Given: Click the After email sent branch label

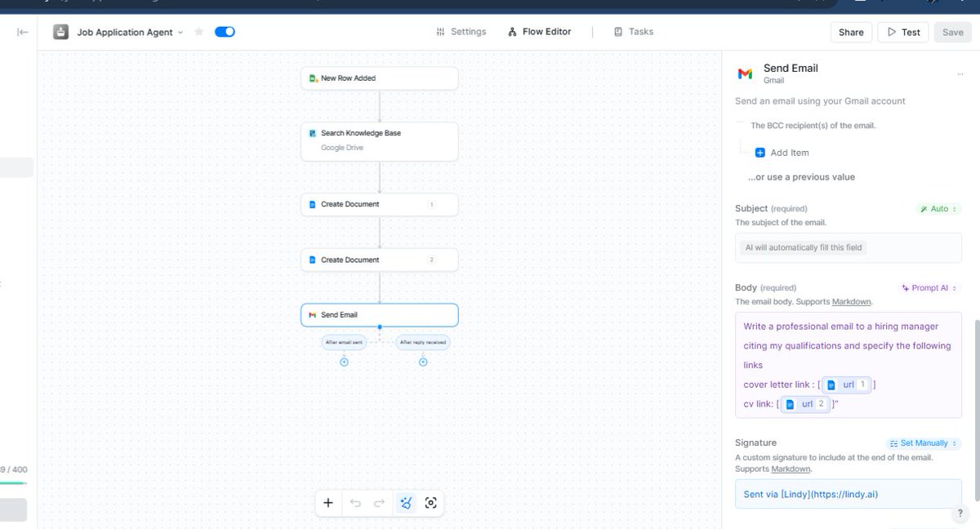Looking at the screenshot, I should point(344,342).
